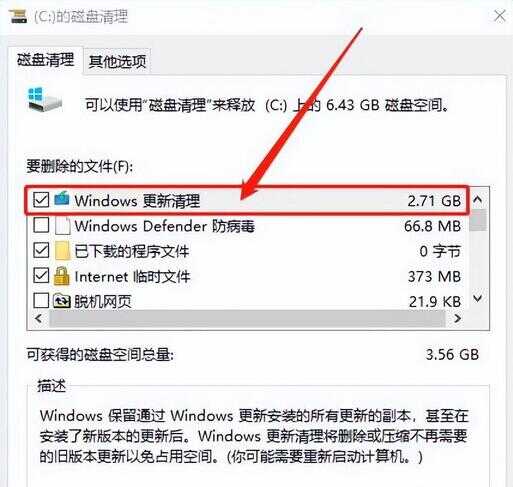Uncheck the Windows 更新清理 checkbox

(41, 200)
